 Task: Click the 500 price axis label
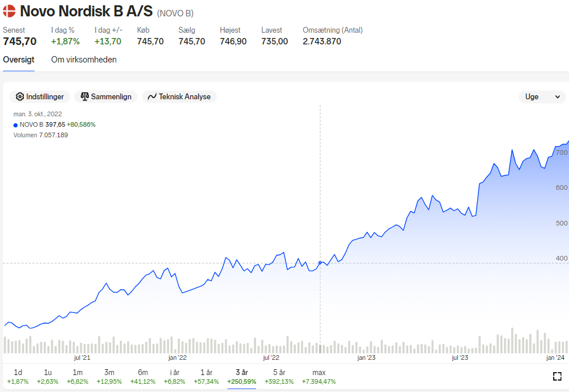point(561,223)
